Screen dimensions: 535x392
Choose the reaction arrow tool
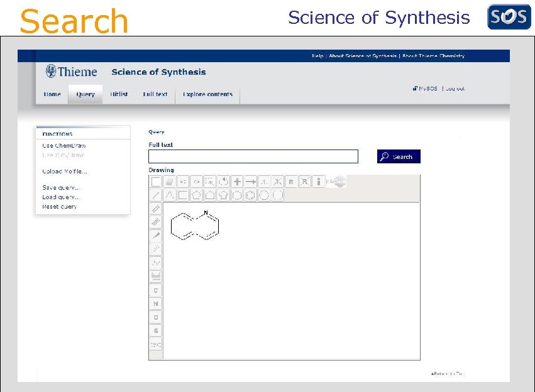tap(250, 182)
